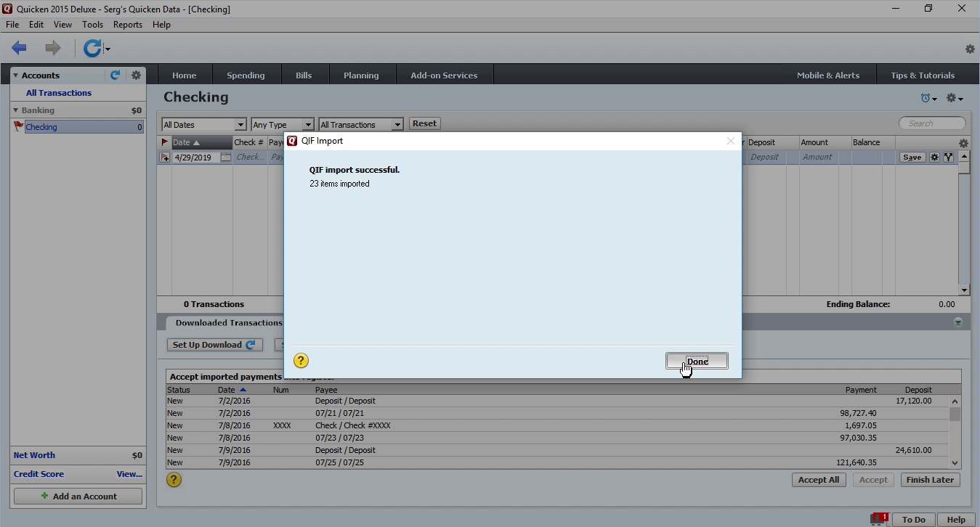Save the new register transaction

[x=912, y=157]
